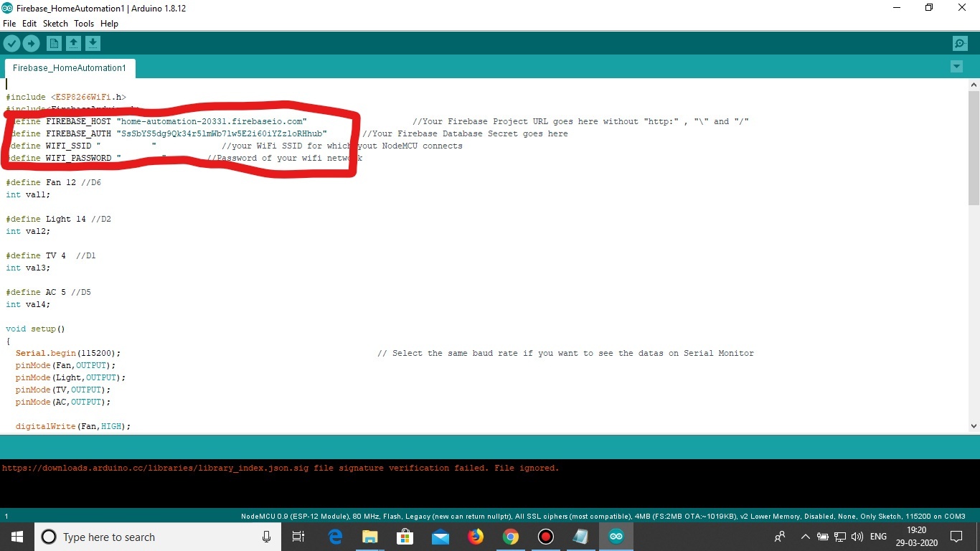Open the Action Center notification icon

coord(956,537)
